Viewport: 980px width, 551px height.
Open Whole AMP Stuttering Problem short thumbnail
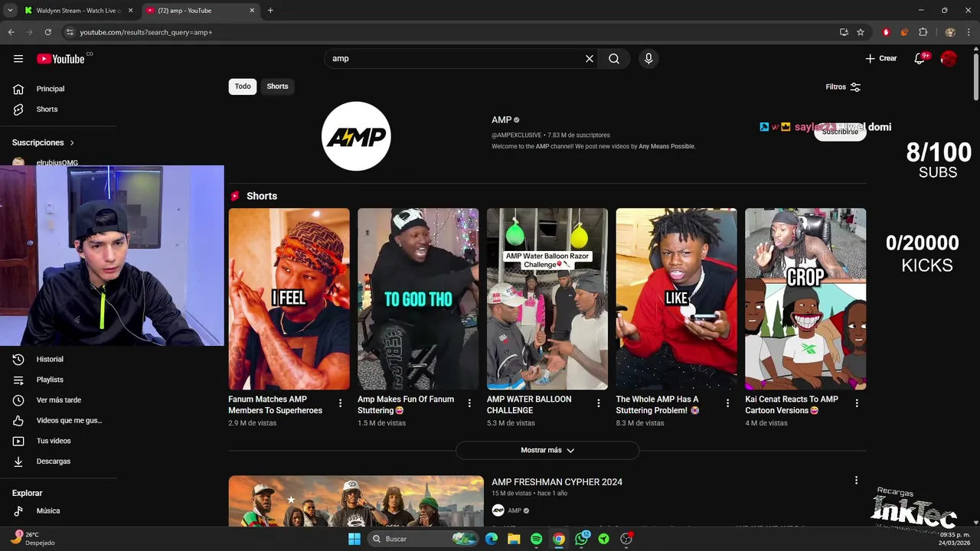pos(677,299)
